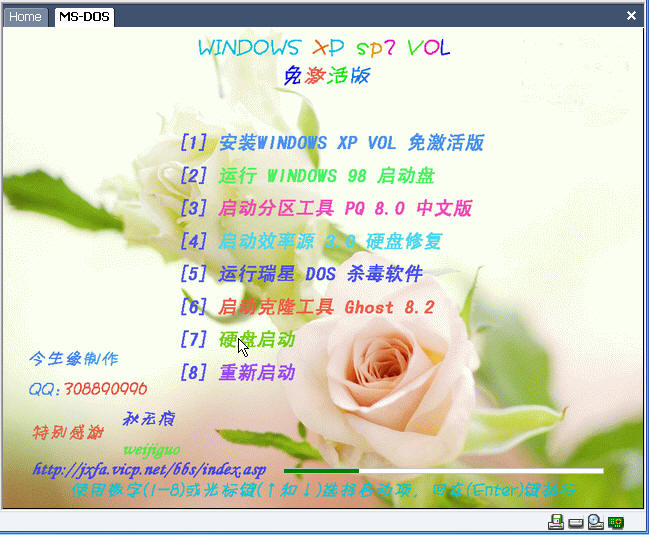Select the MS-DOS tab
This screenshot has height=535, width=649.
[84, 17]
